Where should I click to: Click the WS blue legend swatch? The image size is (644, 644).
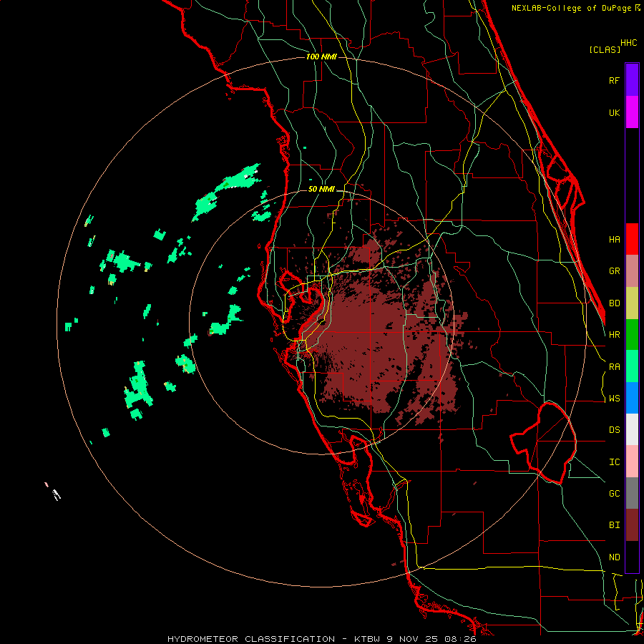(632, 398)
